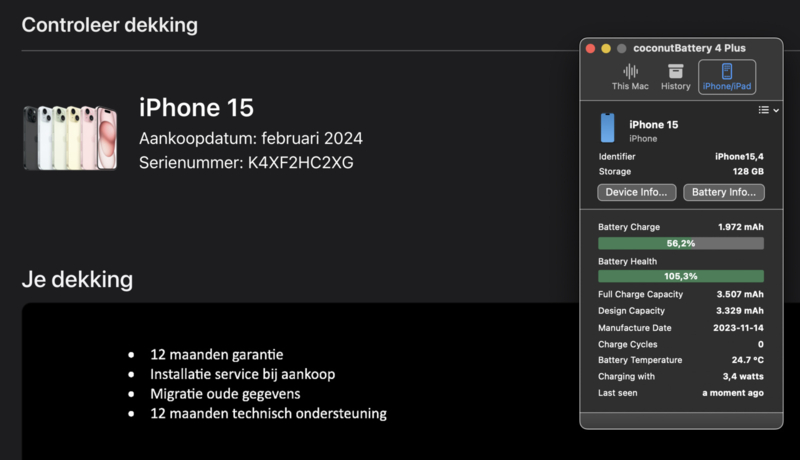Click the Manufacture Date 2023-11-14 value
Screen dimensions: 800x460
738,328
